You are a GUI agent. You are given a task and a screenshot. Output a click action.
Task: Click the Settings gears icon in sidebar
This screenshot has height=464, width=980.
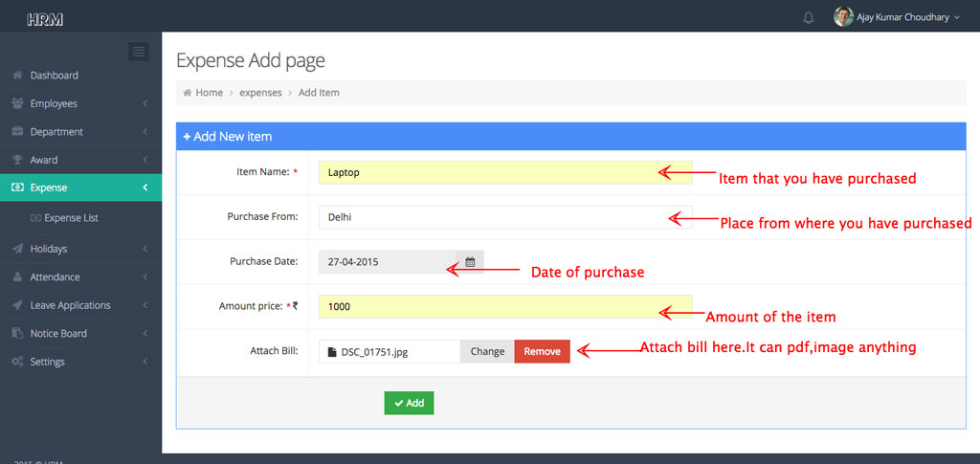click(x=17, y=362)
